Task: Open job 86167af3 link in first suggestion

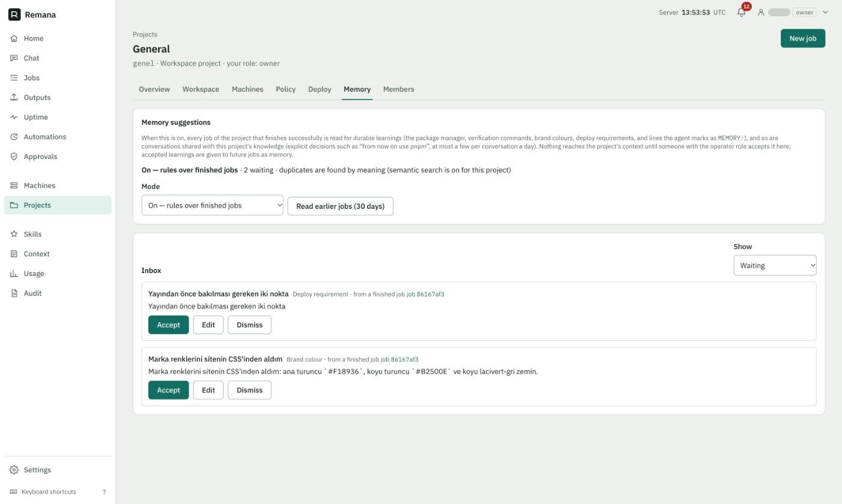Action: [x=425, y=294]
